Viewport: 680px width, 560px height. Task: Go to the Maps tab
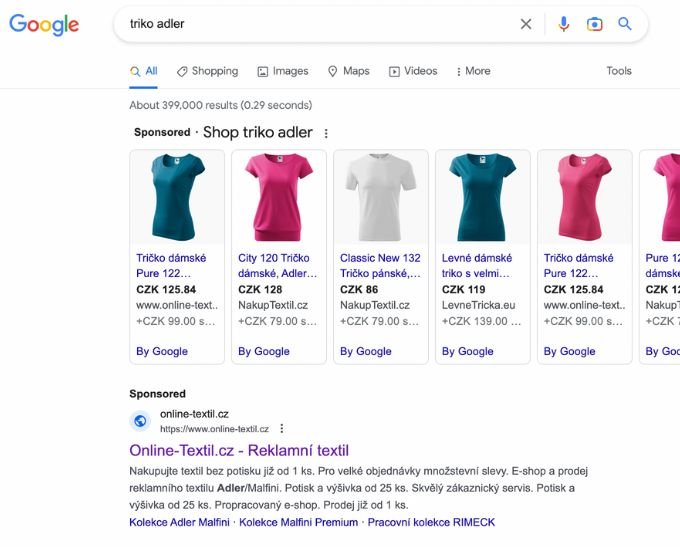348,71
